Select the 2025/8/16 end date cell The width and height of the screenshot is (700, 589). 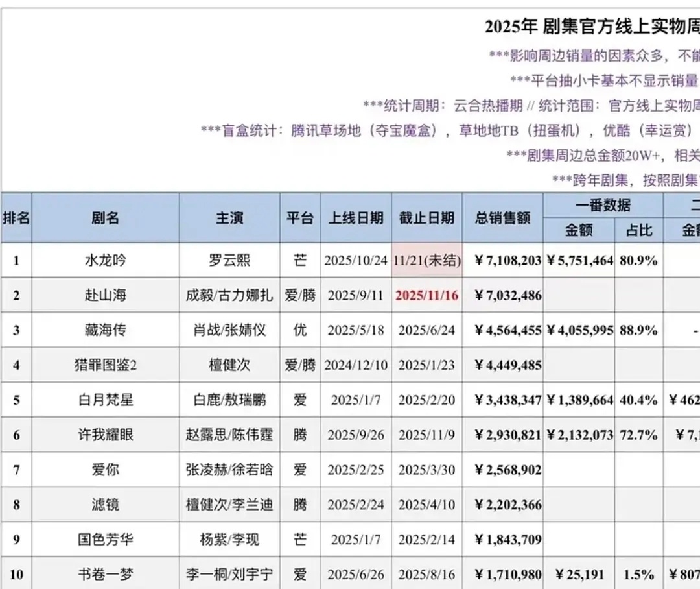426,574
